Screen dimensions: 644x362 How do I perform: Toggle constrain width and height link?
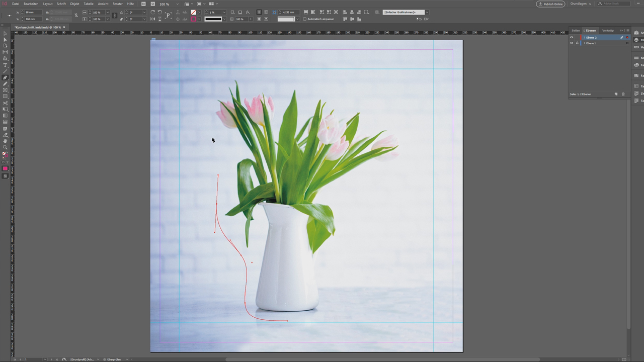coord(76,16)
